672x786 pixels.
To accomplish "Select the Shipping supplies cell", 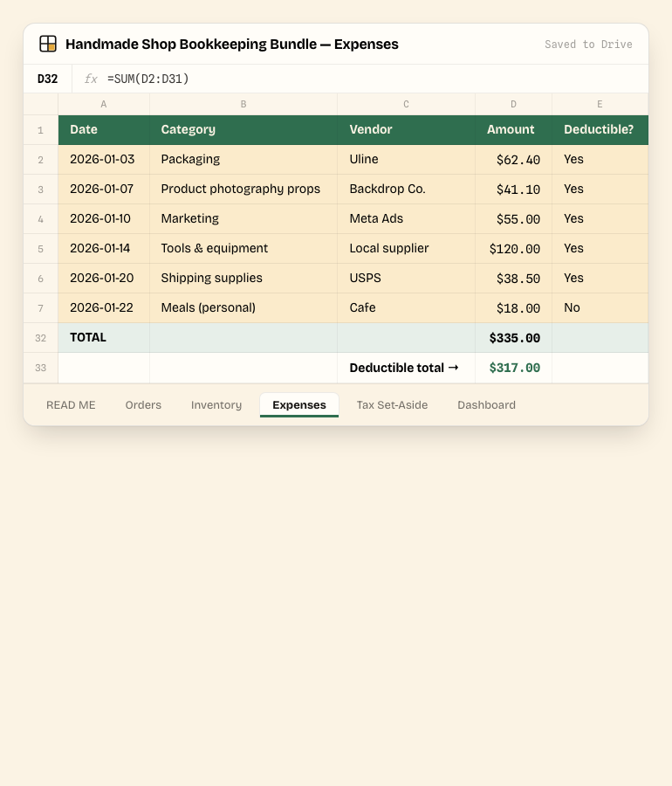I will [243, 278].
